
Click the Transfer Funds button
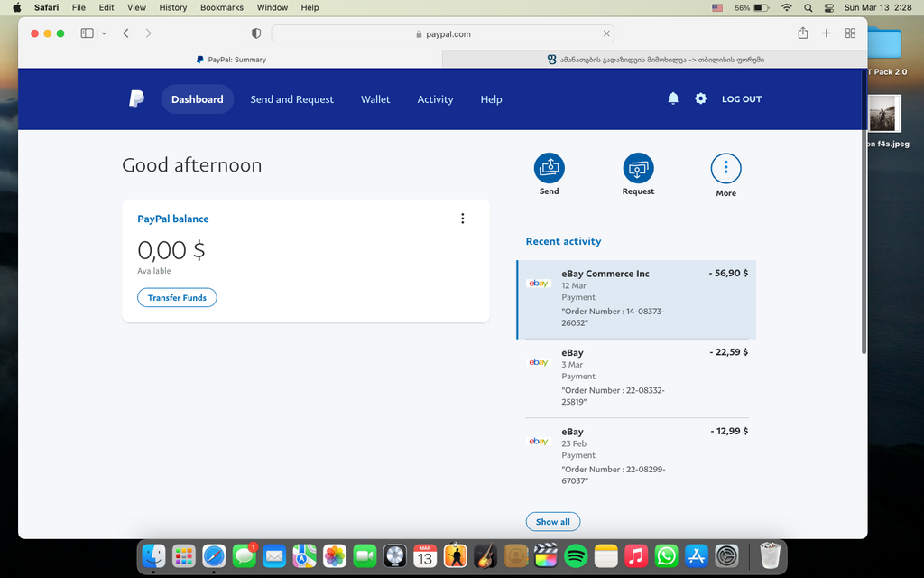177,297
